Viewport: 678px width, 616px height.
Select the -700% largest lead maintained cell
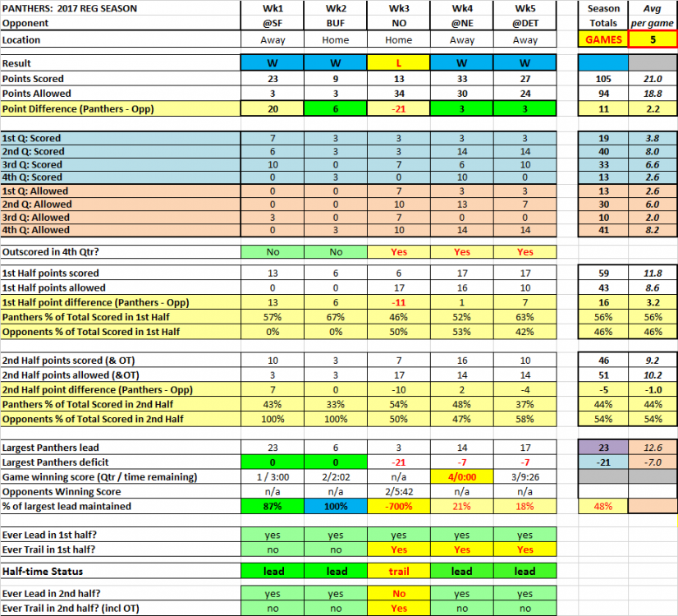pyautogui.click(x=398, y=507)
